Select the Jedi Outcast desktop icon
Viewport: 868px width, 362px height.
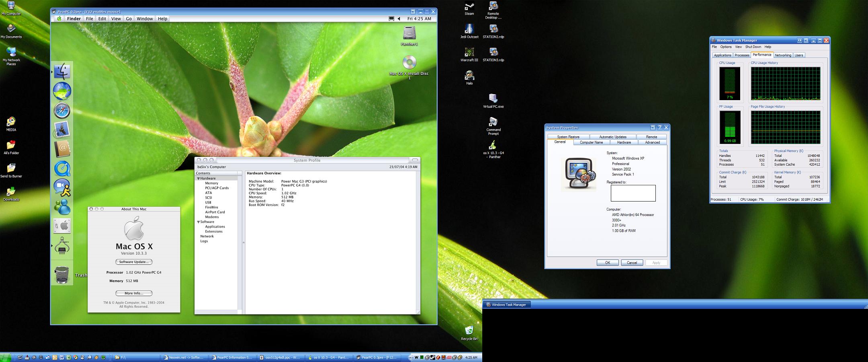click(469, 31)
